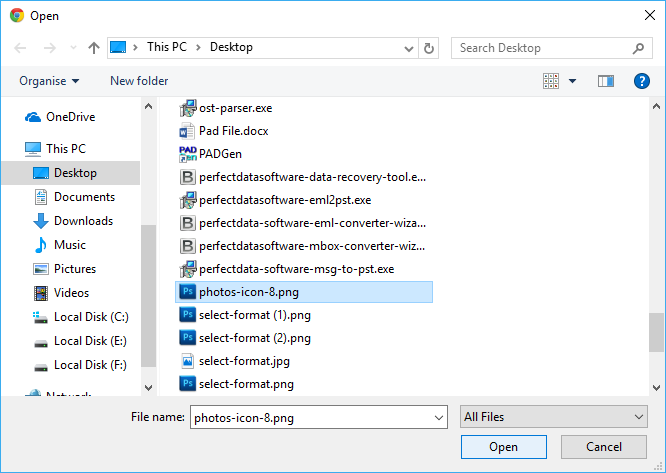Open Local Disk (F:) in sidebar

point(90,365)
